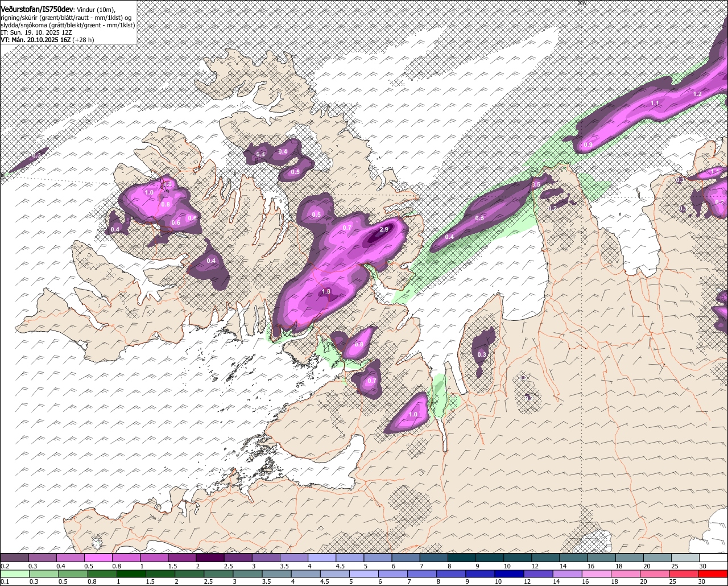This screenshot has width=728, height=586.
Task: Click the 20W longitude label
Action: pos(581,3)
